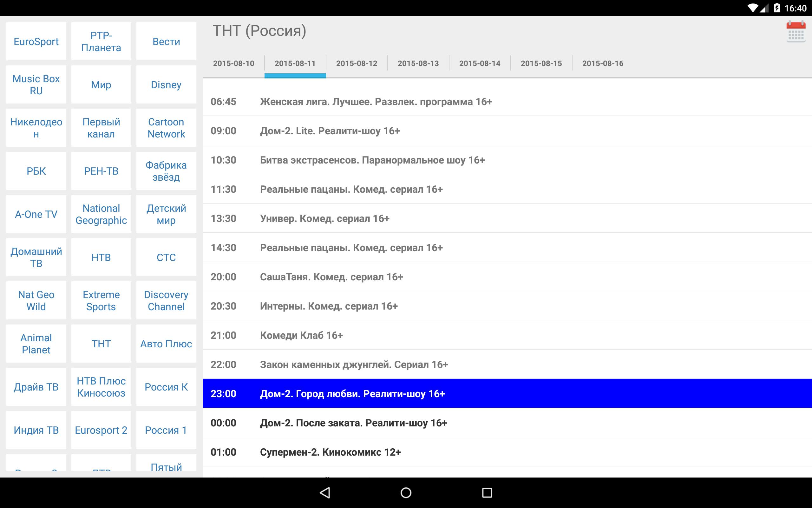Open the recent apps overview button
This screenshot has width=812, height=508.
[487, 492]
